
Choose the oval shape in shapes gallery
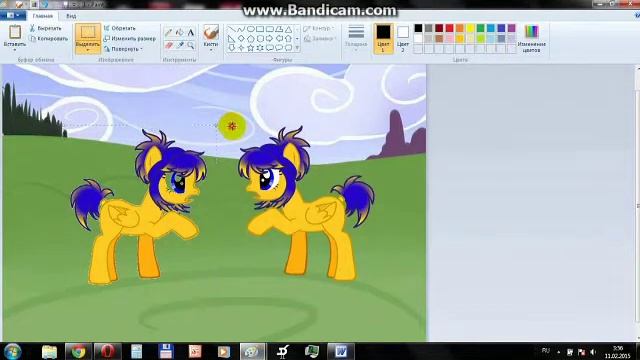point(250,29)
